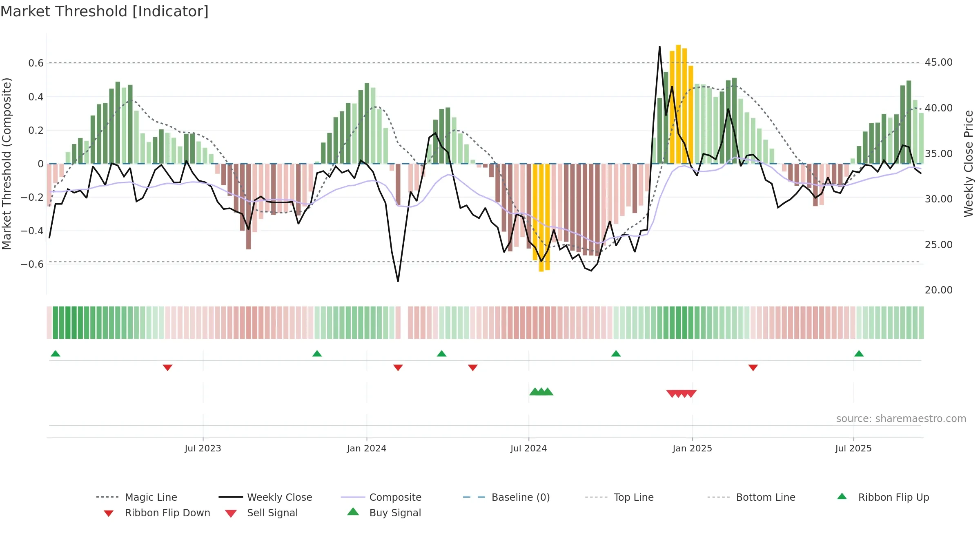Click the 45.00 price axis label
980x551 pixels.
pos(938,62)
